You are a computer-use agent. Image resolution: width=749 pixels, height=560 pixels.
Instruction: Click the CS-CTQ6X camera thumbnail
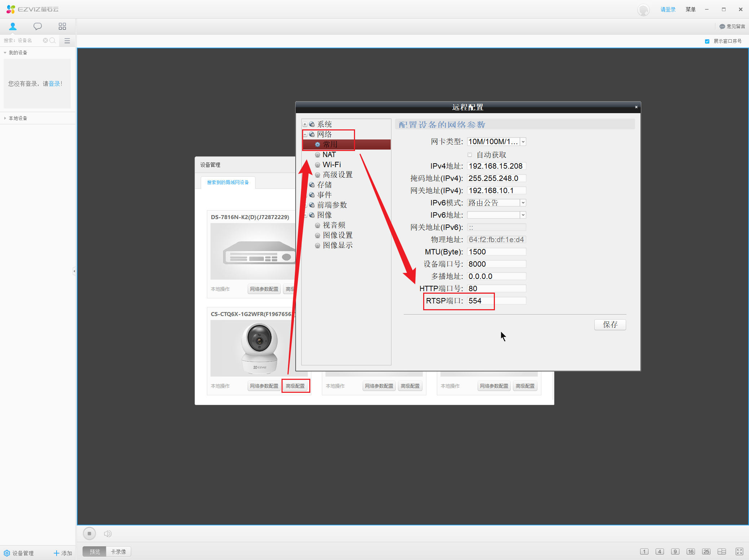259,348
